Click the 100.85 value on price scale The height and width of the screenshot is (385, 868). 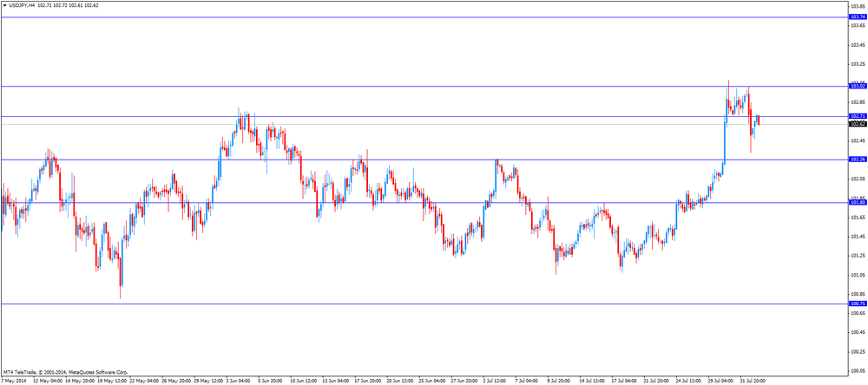click(x=858, y=294)
